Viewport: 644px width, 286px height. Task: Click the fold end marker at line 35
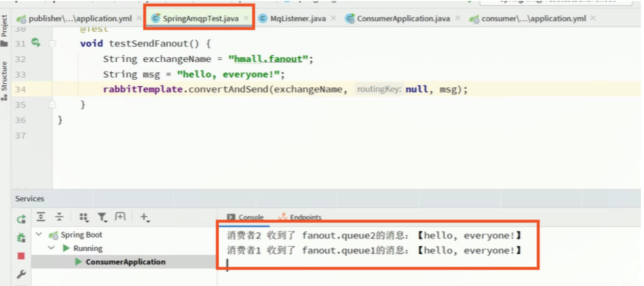pyautogui.click(x=52, y=105)
